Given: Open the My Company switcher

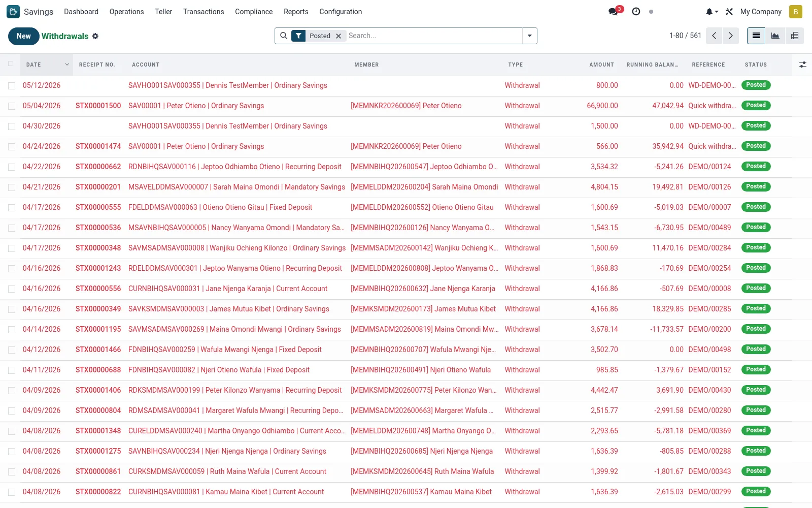Looking at the screenshot, I should 761,12.
